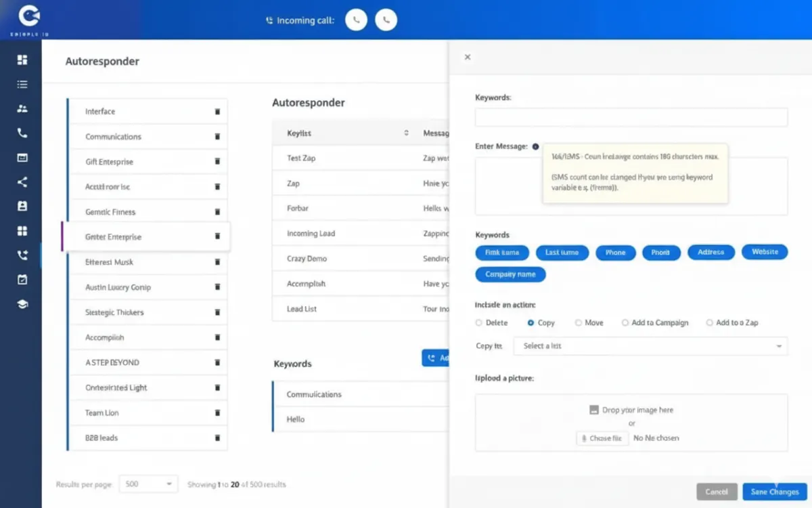The width and height of the screenshot is (812, 508).
Task: Select the Gift Enterprise list
Action: pos(148,162)
